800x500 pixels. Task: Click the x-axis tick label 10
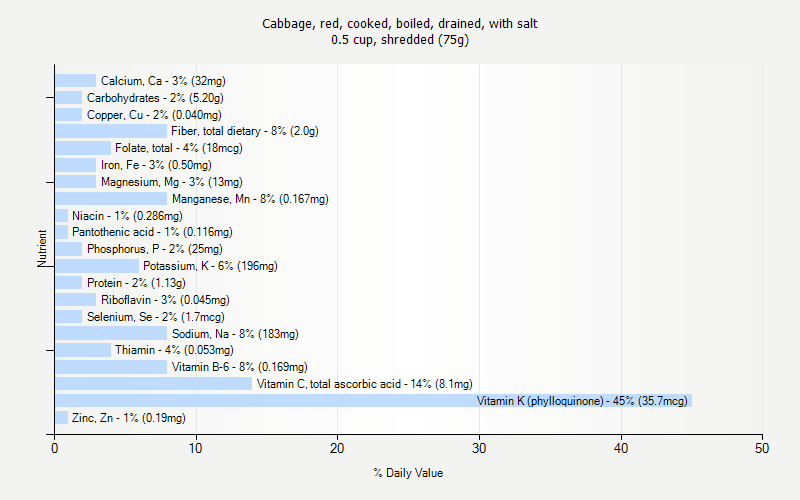tap(195, 448)
